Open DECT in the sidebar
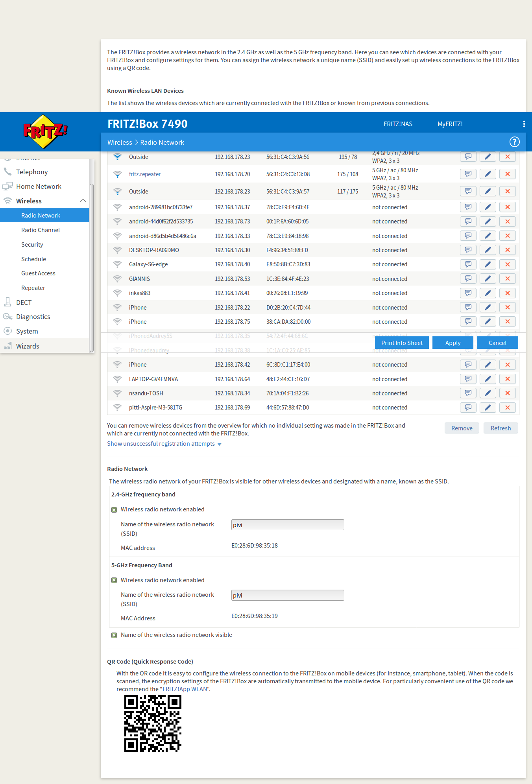The image size is (532, 784). (x=24, y=303)
